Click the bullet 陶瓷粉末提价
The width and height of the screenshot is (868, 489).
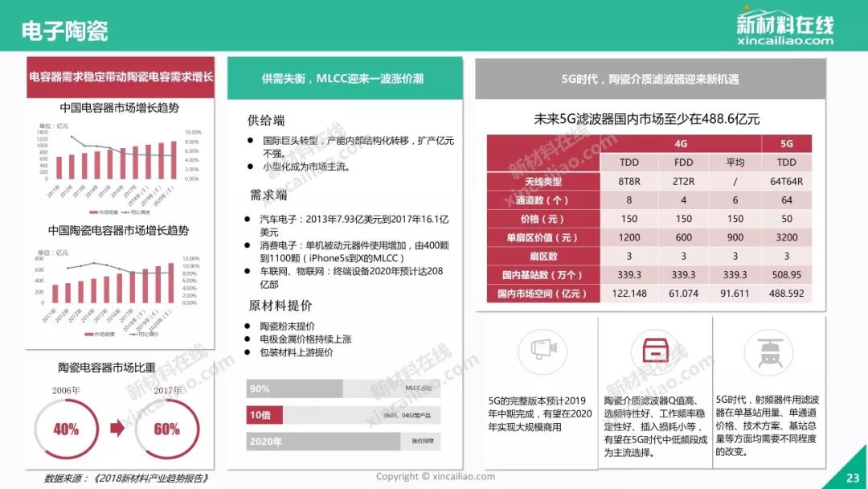click(x=287, y=327)
